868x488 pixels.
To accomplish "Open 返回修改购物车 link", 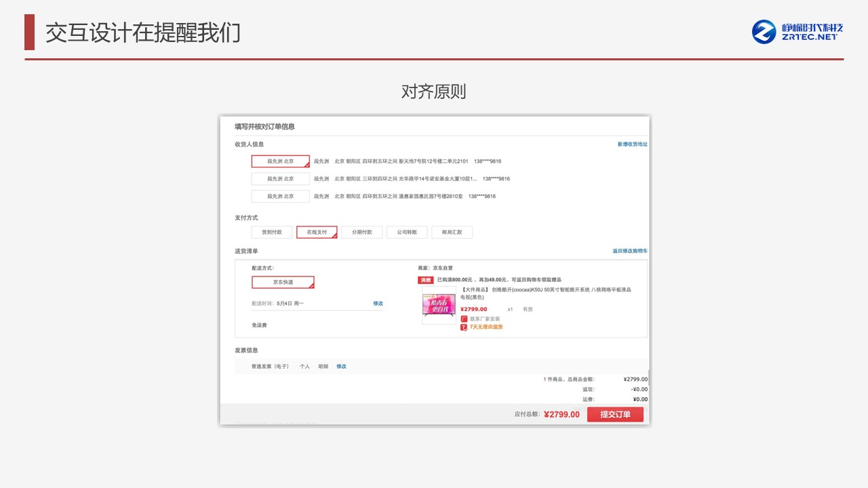I will [629, 251].
